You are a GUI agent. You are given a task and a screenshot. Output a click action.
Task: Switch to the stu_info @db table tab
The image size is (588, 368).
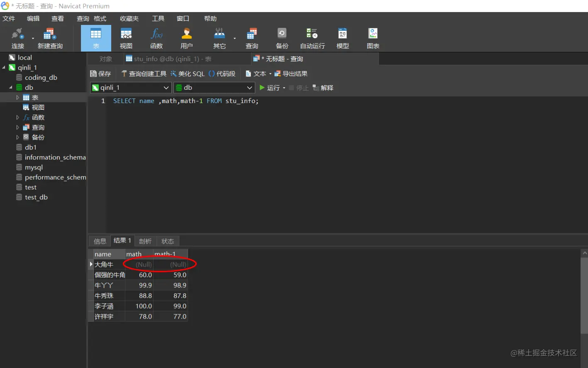pyautogui.click(x=187, y=59)
